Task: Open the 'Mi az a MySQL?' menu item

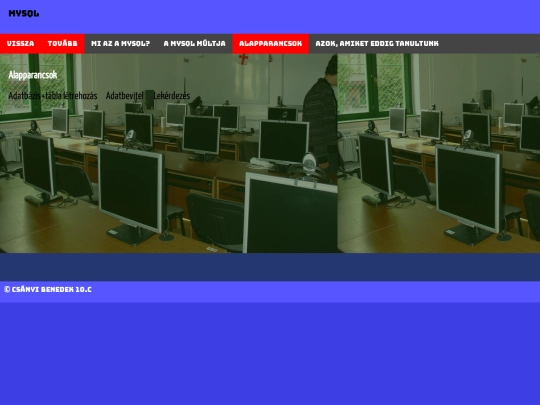Action: pyautogui.click(x=120, y=43)
